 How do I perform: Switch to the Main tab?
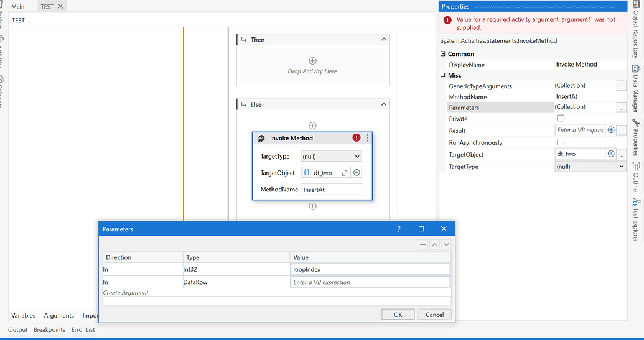tap(18, 7)
